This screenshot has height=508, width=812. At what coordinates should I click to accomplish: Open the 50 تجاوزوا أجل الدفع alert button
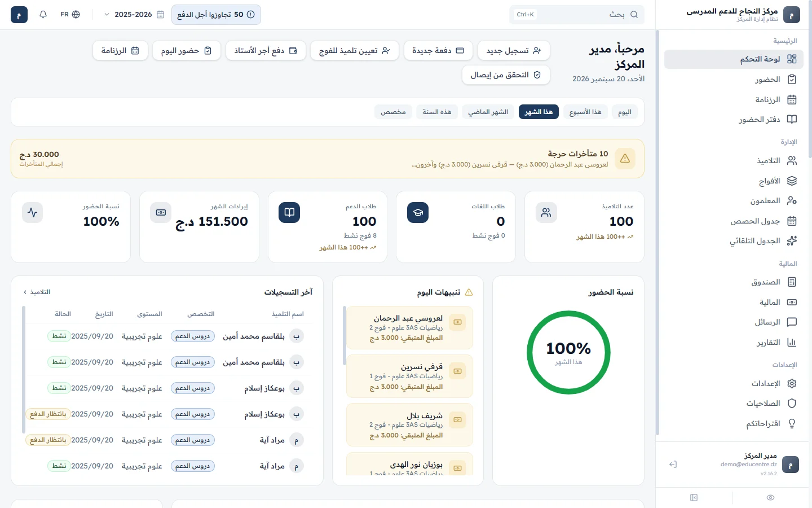coord(216,15)
